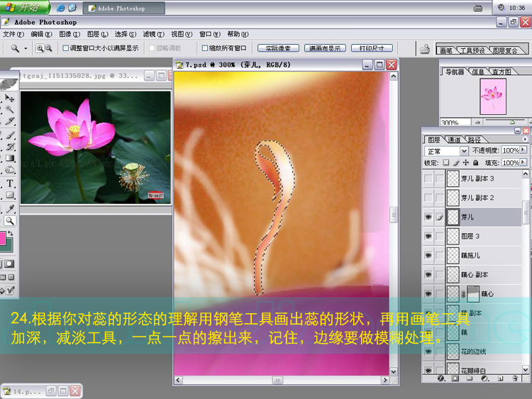Viewport: 532px width, 399px height.
Task: Open the Zoom tool preset picker arrow
Action: coord(26,48)
